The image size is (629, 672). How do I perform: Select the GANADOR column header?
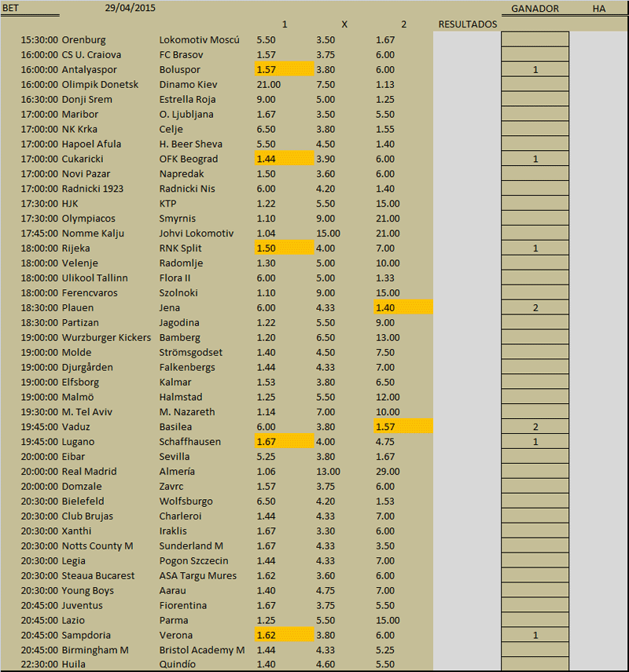[x=535, y=9]
